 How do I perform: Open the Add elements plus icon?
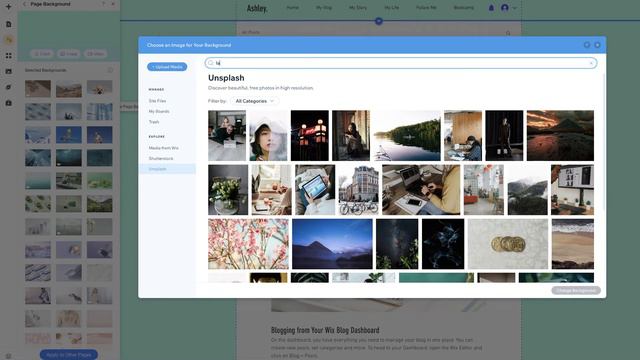pos(9,7)
